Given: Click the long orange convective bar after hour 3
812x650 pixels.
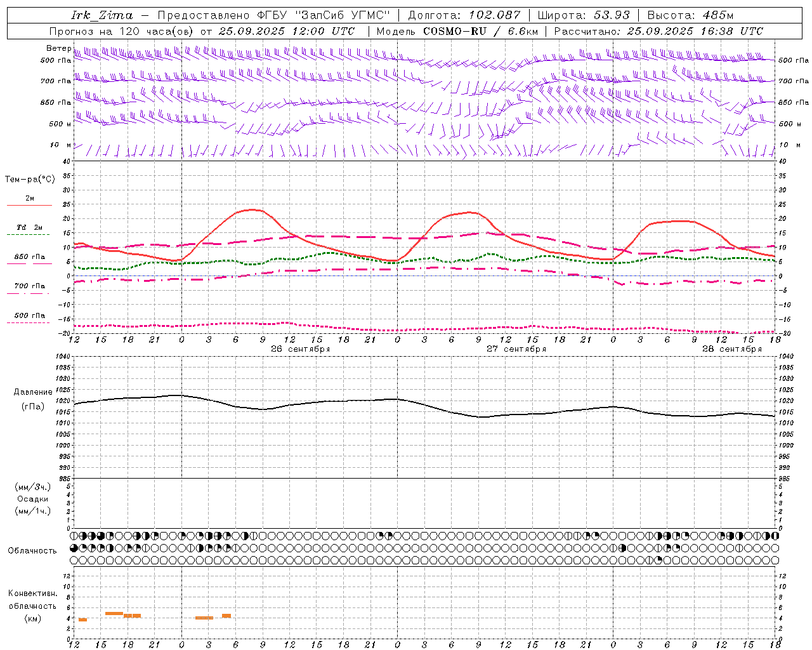Looking at the screenshot, I should pos(204,618).
